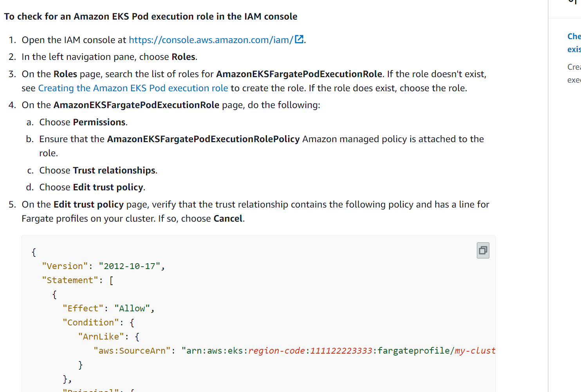Screen dimensions: 581x392
Task: Click the "Effect": "Allow" code line
Action: (108, 309)
